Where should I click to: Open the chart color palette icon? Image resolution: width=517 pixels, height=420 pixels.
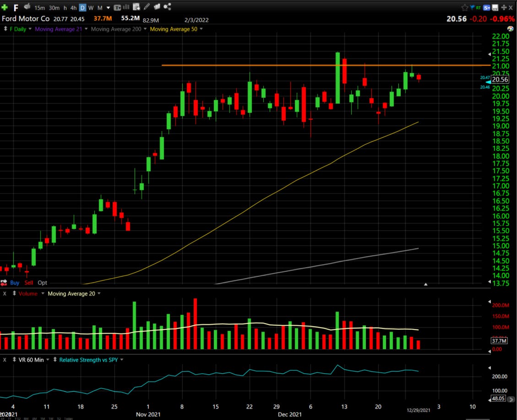tap(511, 29)
